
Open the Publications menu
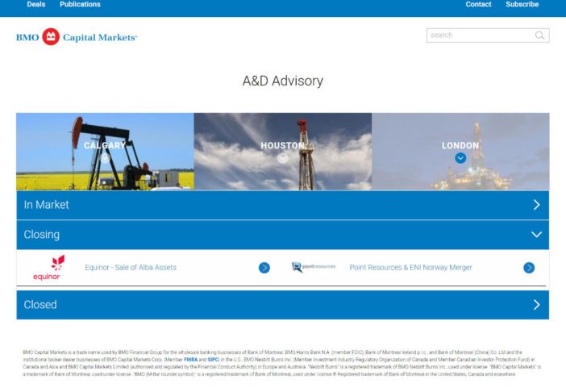80,4
